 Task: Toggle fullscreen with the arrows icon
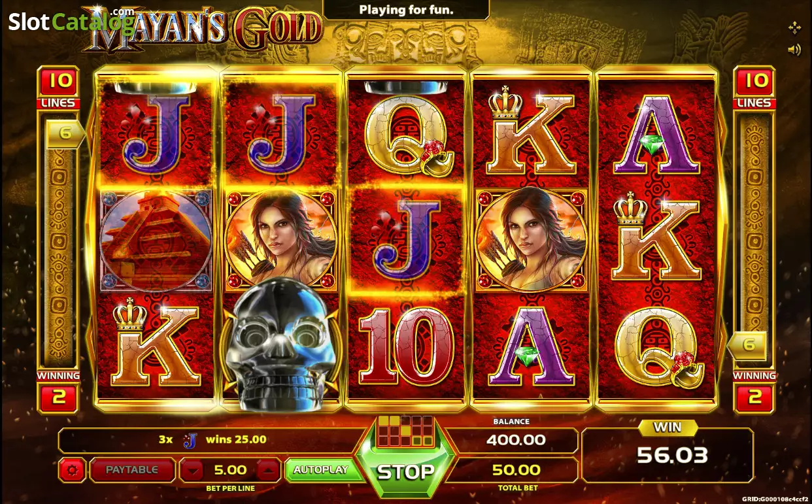click(x=794, y=27)
